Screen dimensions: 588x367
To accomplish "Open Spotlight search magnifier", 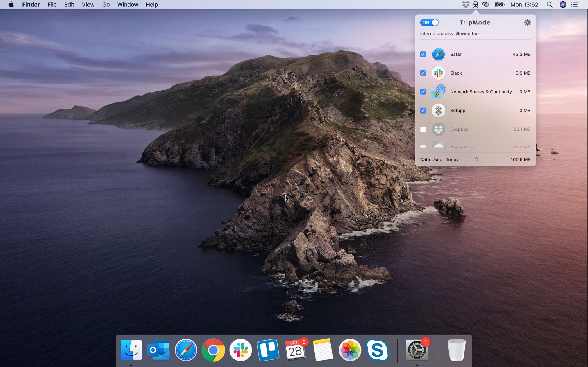I will [x=549, y=4].
